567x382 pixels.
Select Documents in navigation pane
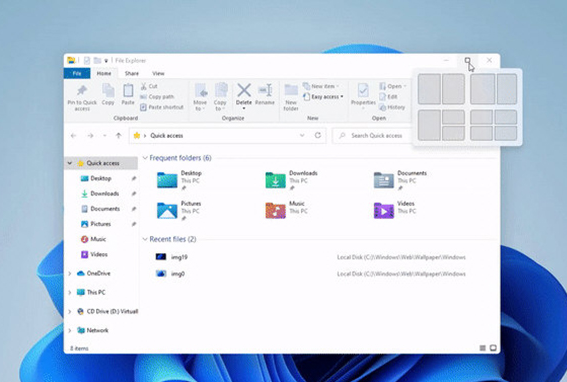point(105,209)
